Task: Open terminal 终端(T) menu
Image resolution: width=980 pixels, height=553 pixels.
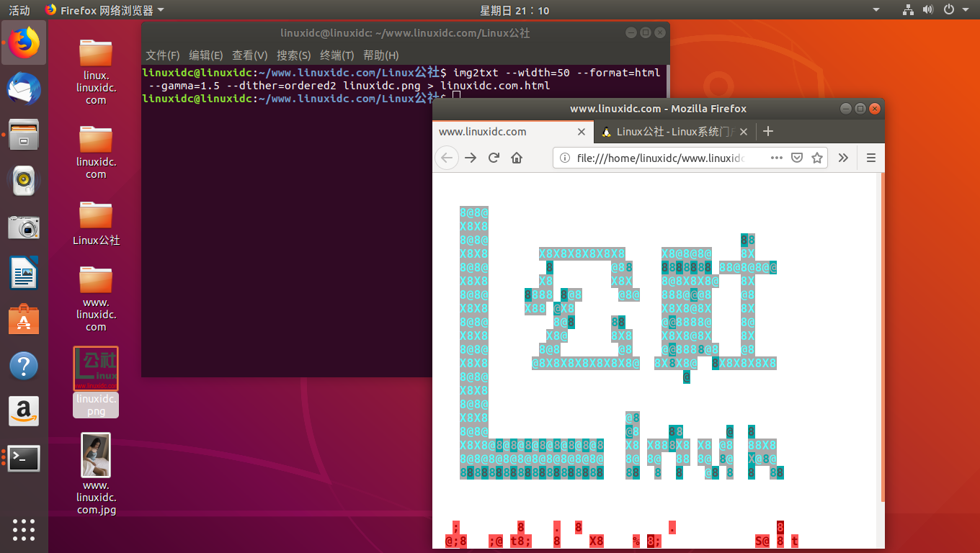Action: coord(337,55)
